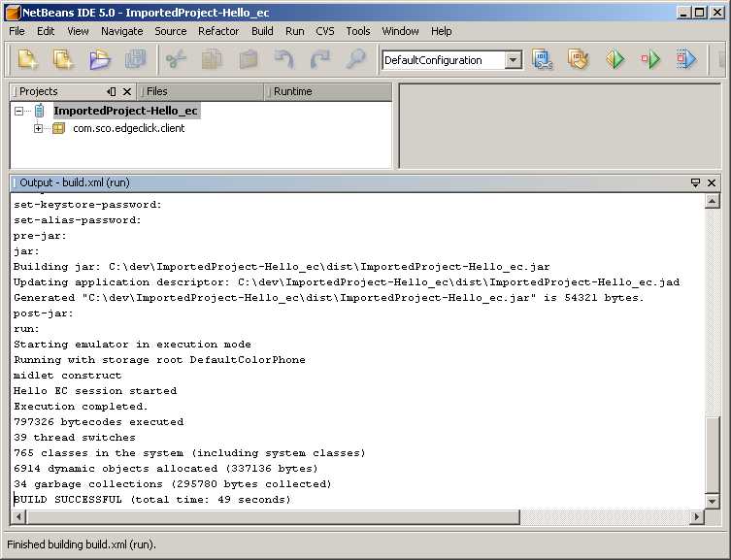
Task: Switch to the Runtime tab
Action: click(x=328, y=92)
